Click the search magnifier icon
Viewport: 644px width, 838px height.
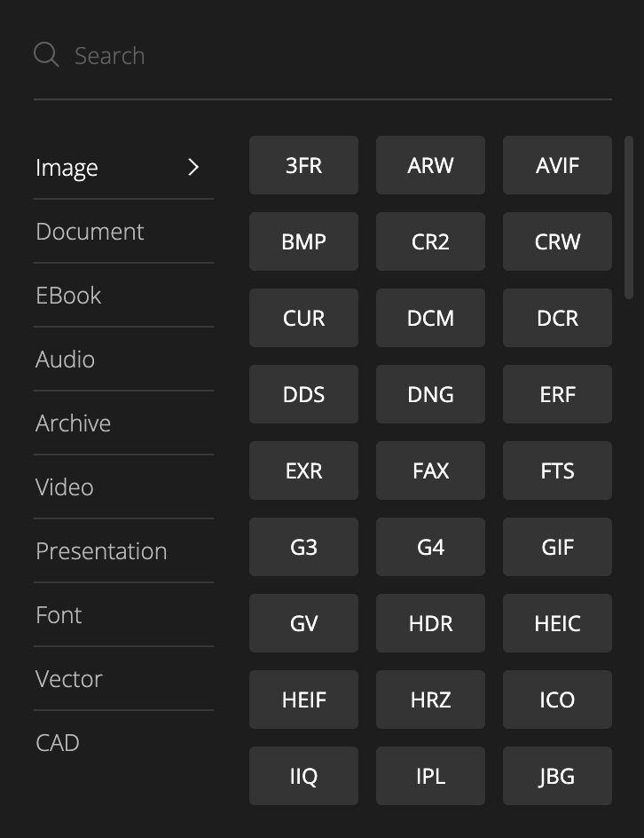coord(46,54)
